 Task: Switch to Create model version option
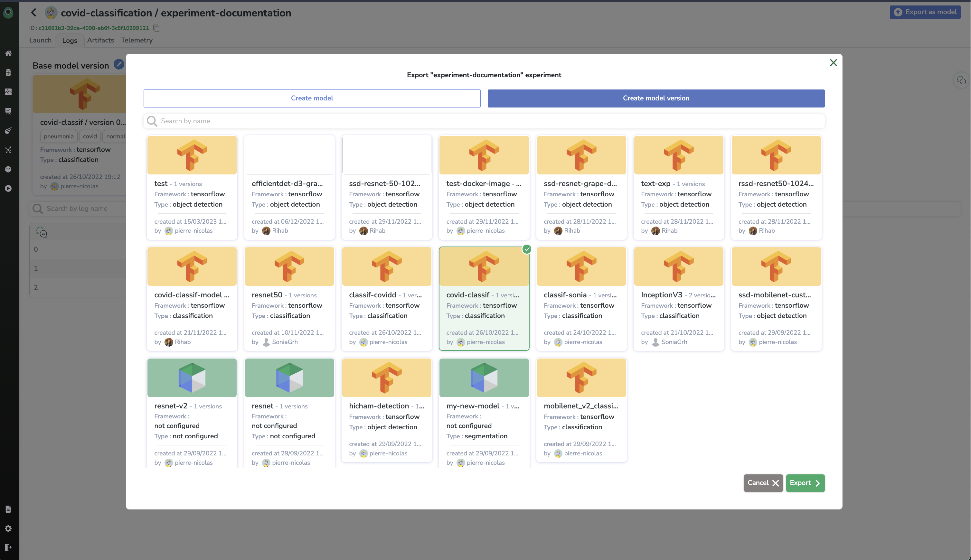click(x=656, y=98)
